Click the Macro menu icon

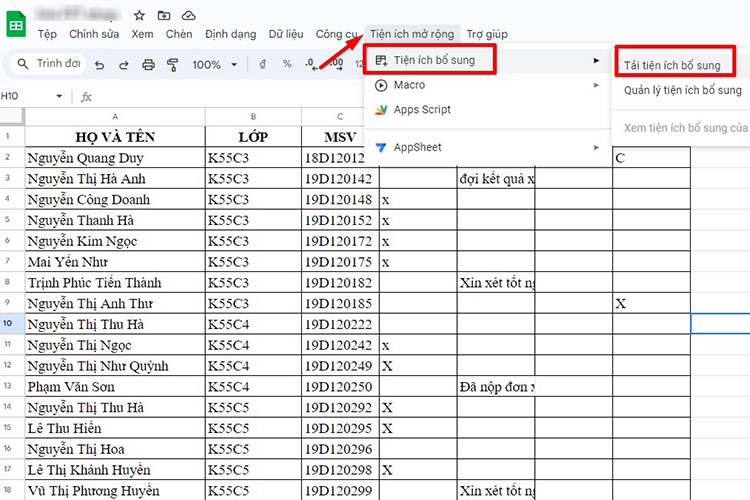[x=381, y=85]
